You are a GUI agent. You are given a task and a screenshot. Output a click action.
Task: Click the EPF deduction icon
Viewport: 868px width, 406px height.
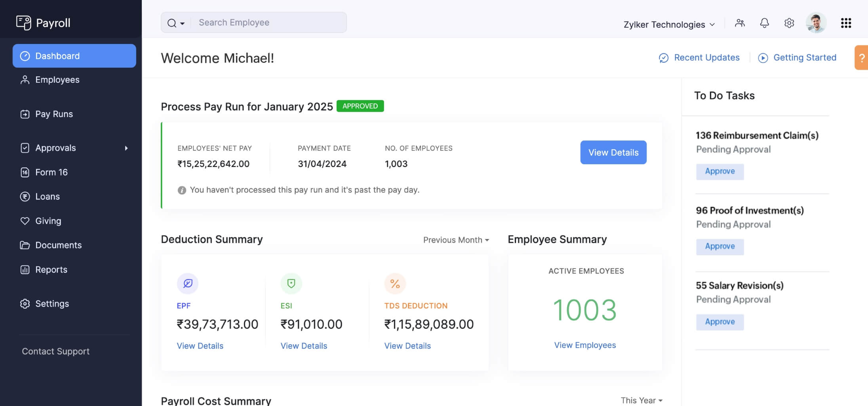(x=188, y=283)
